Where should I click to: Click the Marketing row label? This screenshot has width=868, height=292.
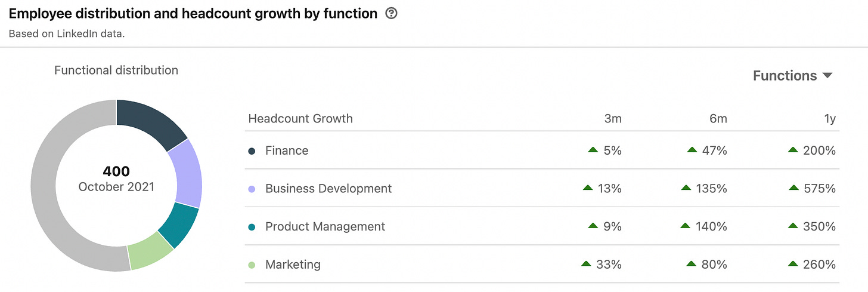[293, 265]
